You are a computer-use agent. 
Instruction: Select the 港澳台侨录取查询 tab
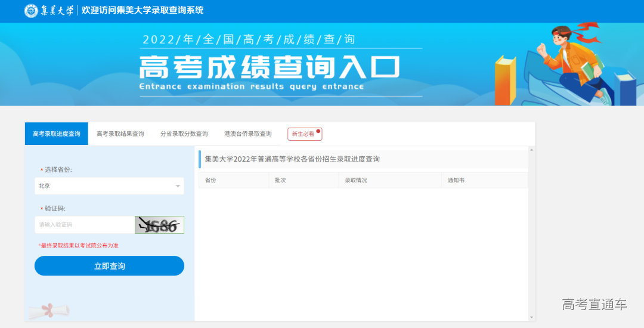tap(247, 134)
